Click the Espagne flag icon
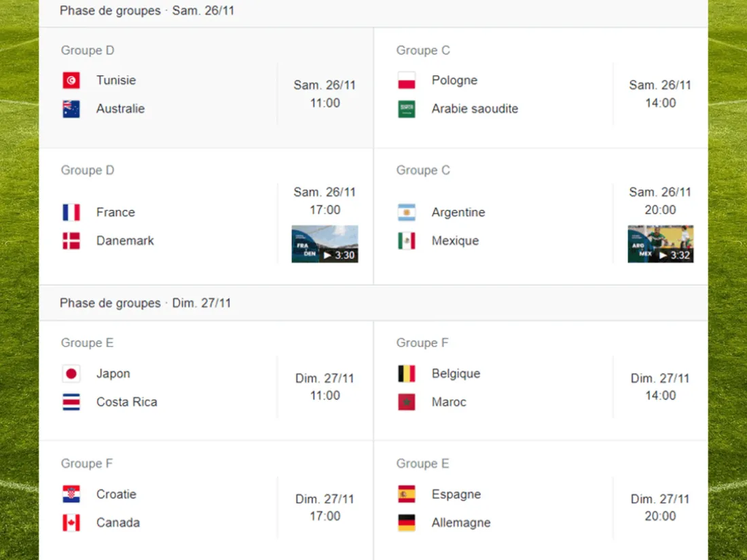This screenshot has height=560, width=747. pos(406,494)
